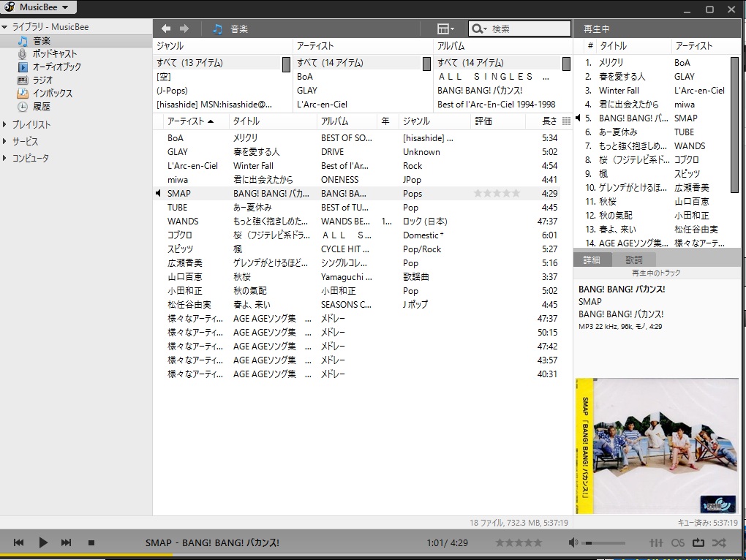Select the メリクリ track by BoA
Viewport: 746px width, 560px height.
pyautogui.click(x=357, y=138)
